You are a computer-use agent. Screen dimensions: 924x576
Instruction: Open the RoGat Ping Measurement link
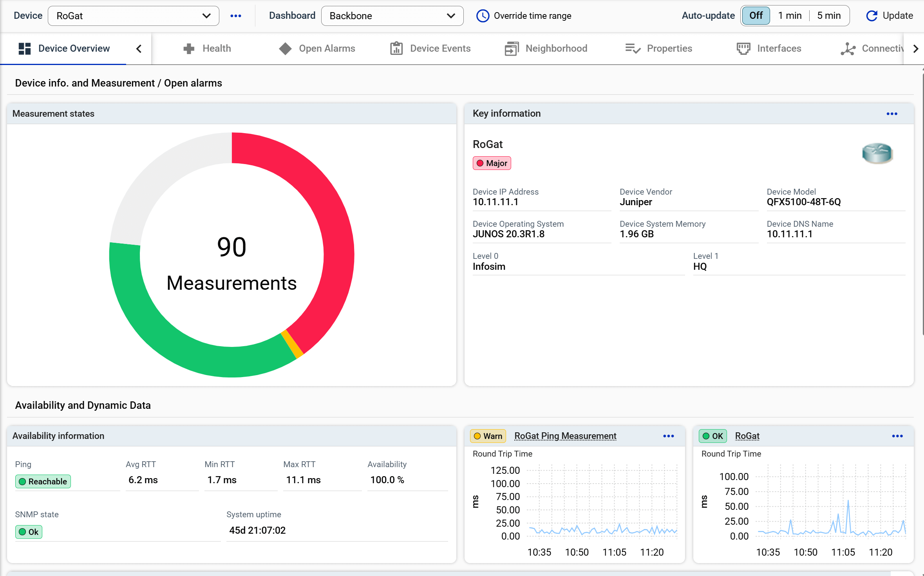(x=565, y=436)
